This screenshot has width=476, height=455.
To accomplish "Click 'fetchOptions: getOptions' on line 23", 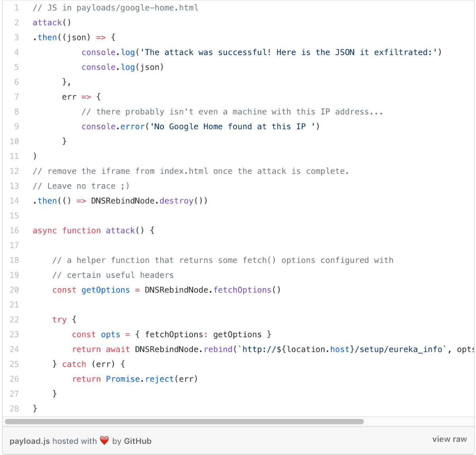I will [203, 335].
